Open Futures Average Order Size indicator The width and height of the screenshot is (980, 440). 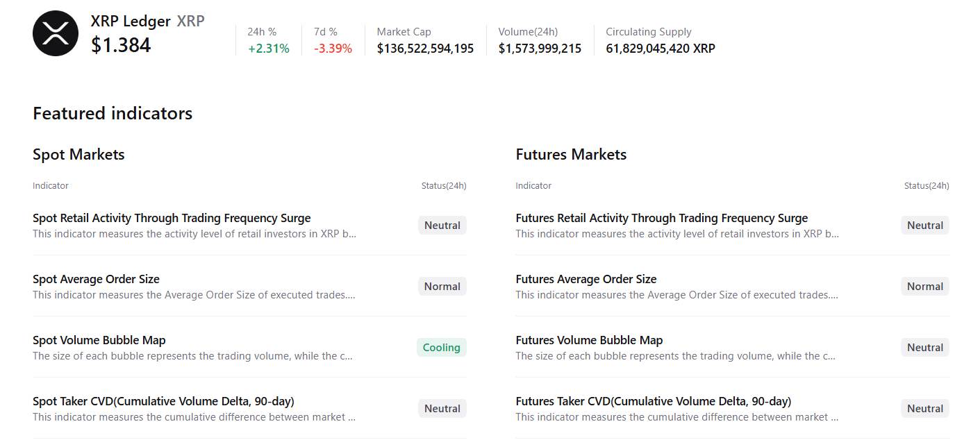[x=586, y=279]
